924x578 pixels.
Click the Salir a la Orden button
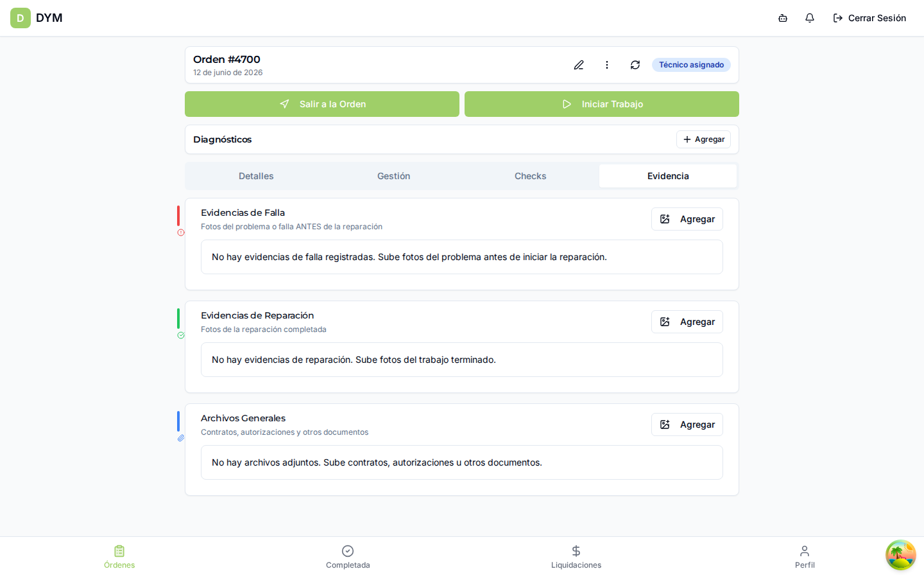click(322, 104)
